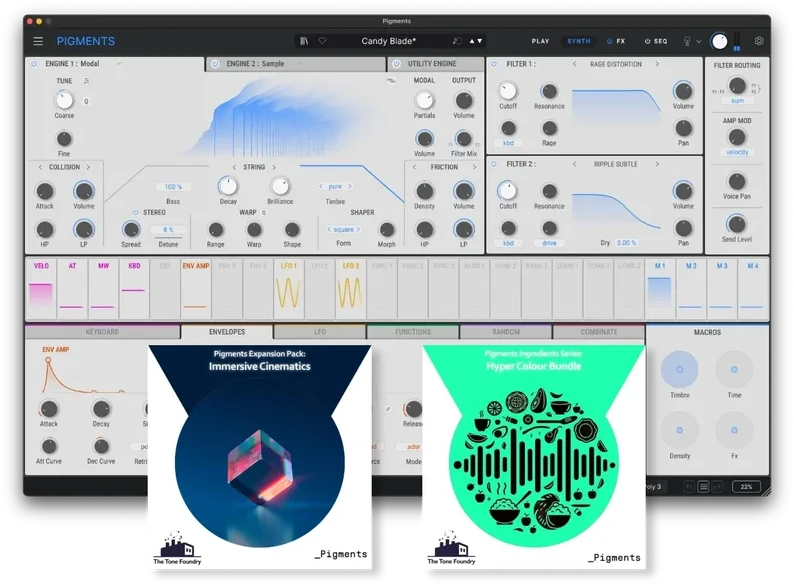The width and height of the screenshot is (794, 587).
Task: Click the Modal Partials knob
Action: click(424, 100)
